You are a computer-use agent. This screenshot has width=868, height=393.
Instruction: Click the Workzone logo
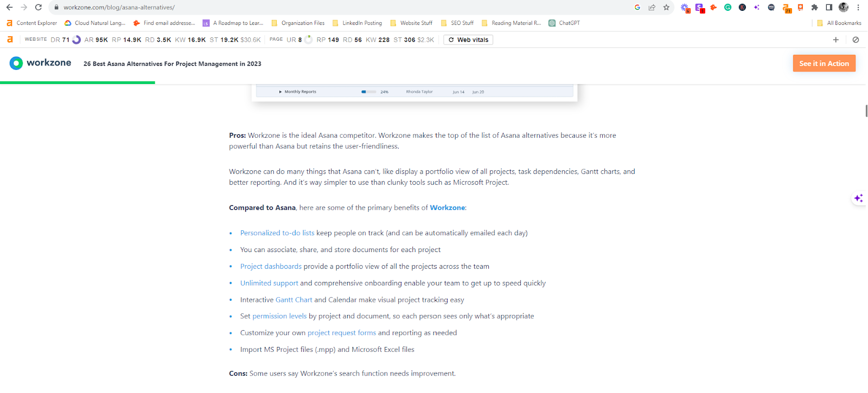click(41, 63)
